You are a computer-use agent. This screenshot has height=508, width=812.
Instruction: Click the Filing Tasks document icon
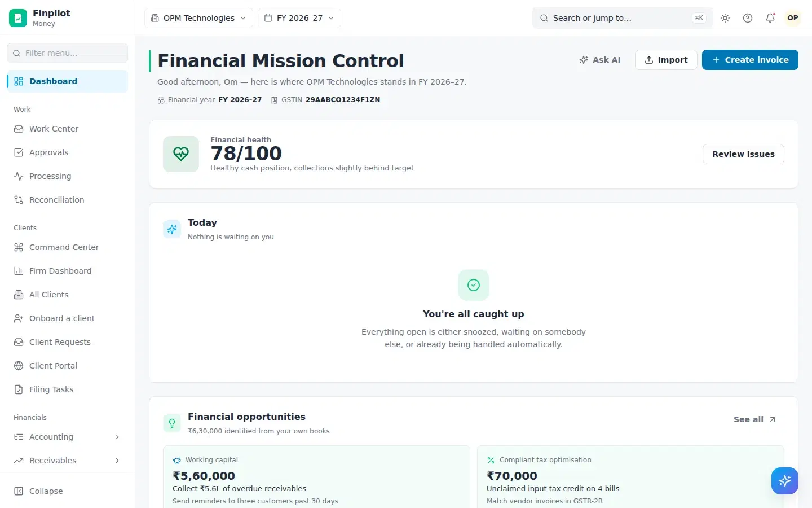click(19, 389)
